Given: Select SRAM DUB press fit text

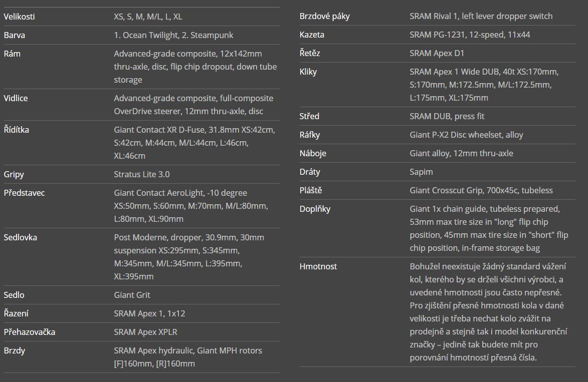Looking at the screenshot, I should click(447, 116).
